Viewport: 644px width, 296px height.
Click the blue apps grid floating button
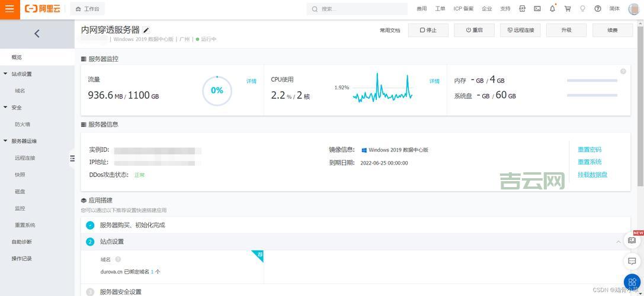click(x=632, y=282)
